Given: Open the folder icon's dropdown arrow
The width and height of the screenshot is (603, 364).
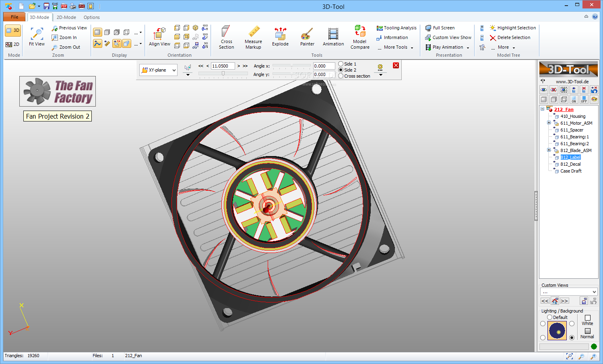Looking at the screenshot, I should (x=39, y=6).
